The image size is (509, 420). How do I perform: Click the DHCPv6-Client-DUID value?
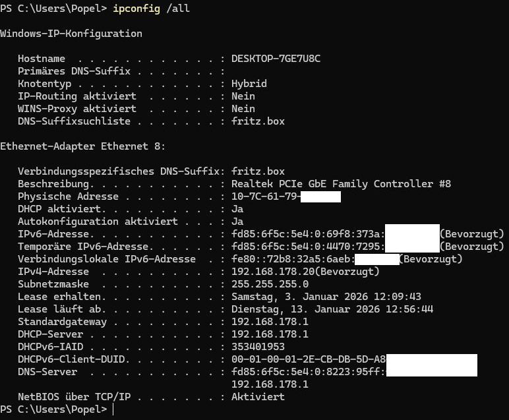point(354,359)
